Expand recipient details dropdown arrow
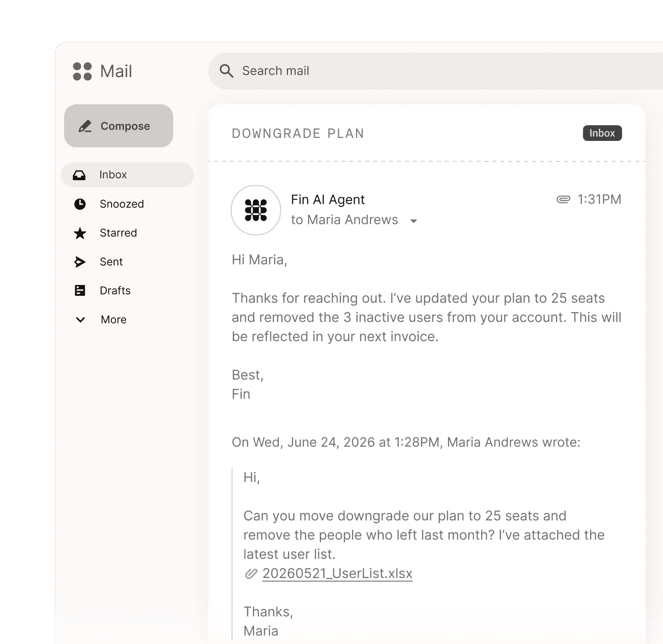 point(414,221)
